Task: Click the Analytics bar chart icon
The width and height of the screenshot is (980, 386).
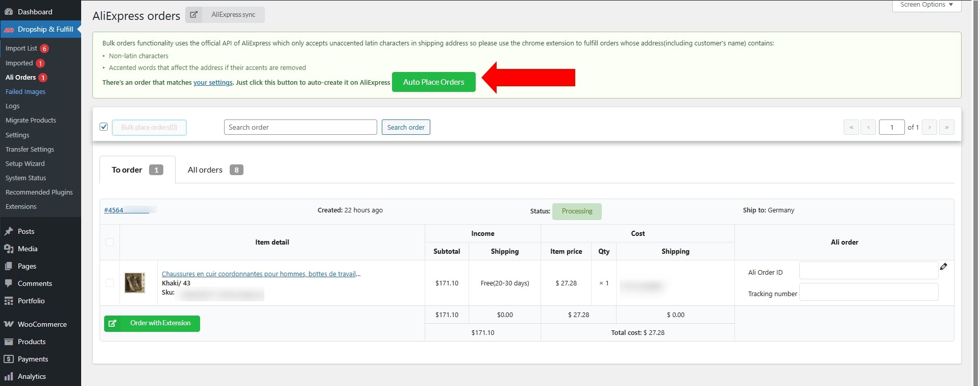Action: click(9, 376)
